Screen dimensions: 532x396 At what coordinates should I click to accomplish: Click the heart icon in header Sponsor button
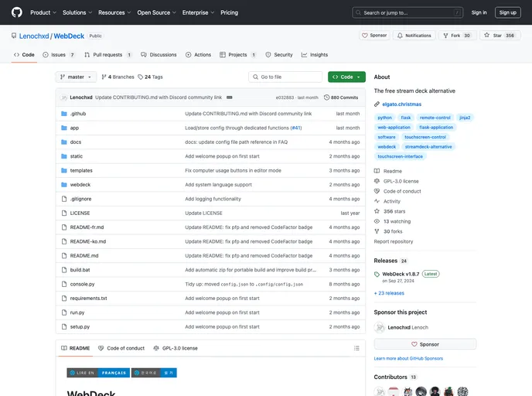pyautogui.click(x=365, y=36)
